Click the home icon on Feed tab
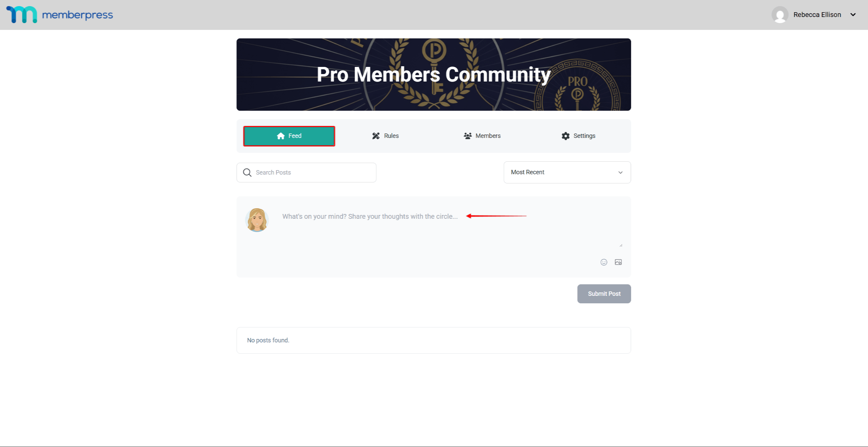The image size is (868, 447). click(280, 136)
